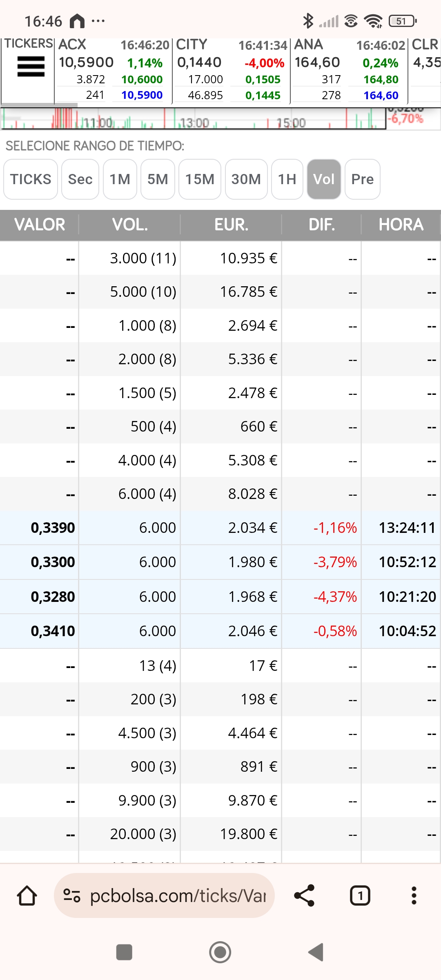
Task: Tap the site settings icon in address bar
Action: pyautogui.click(x=72, y=895)
